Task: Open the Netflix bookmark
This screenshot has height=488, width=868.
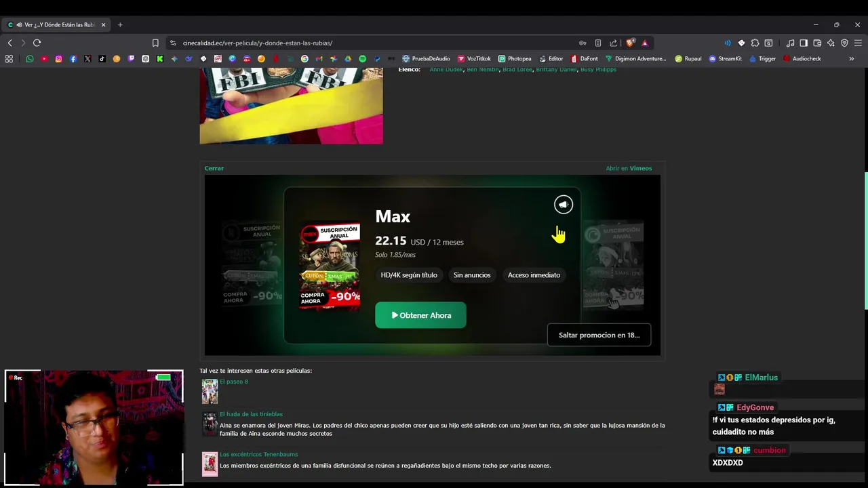Action: point(275,59)
